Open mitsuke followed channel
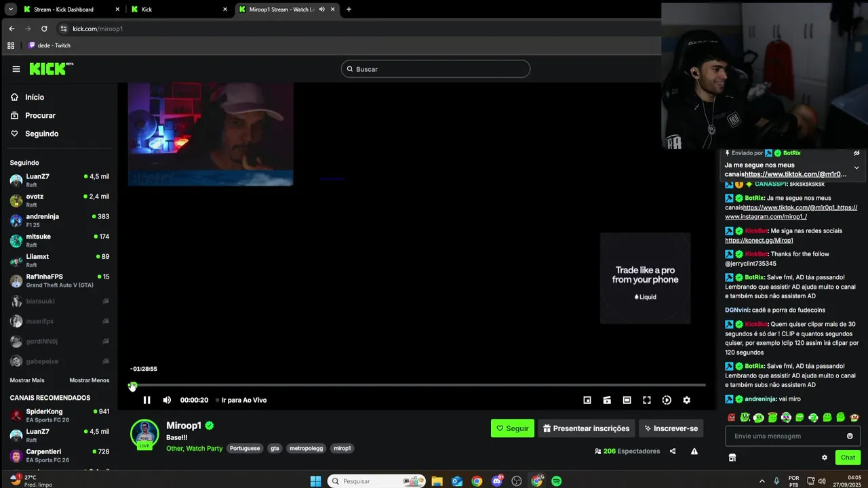This screenshot has height=488, width=868. 59,241
